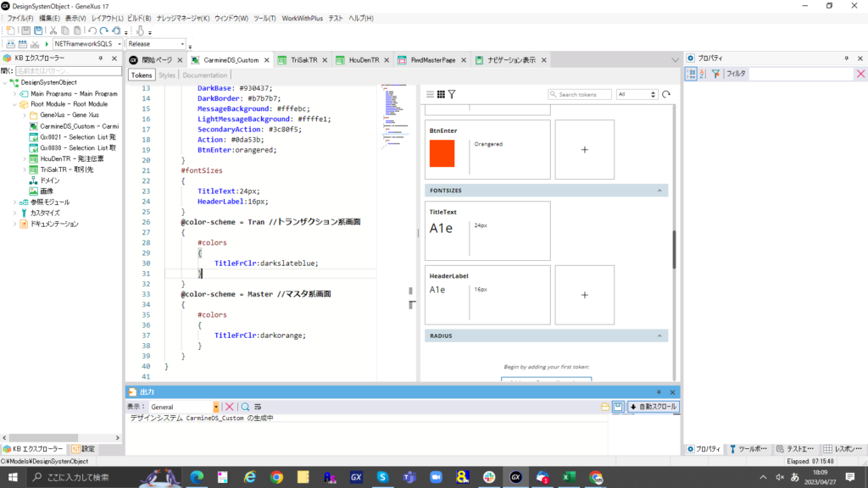This screenshot has width=868, height=488.
Task: Click the Copy icon in toolbar
Action: [x=65, y=30]
